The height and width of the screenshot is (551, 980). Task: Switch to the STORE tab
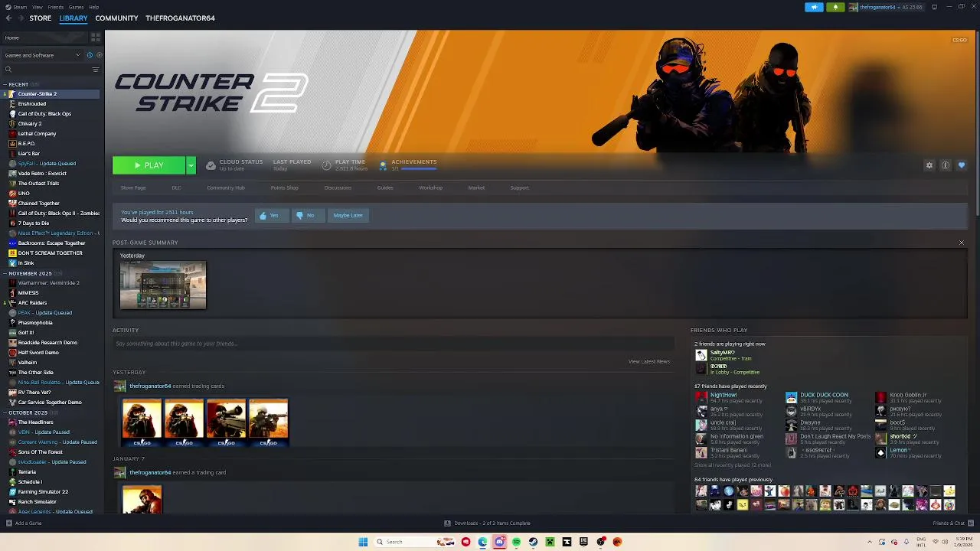coord(41,18)
